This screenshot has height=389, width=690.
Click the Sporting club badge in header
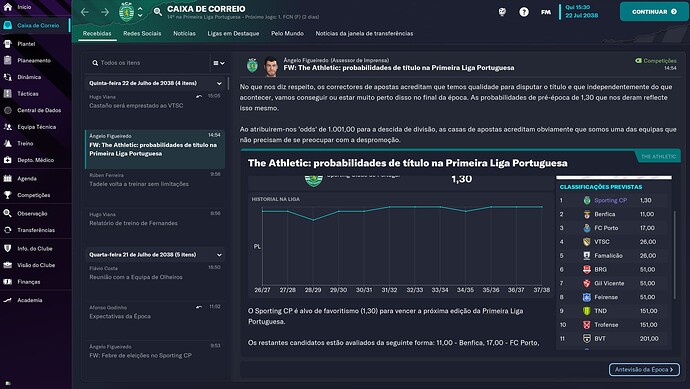pyautogui.click(x=126, y=12)
